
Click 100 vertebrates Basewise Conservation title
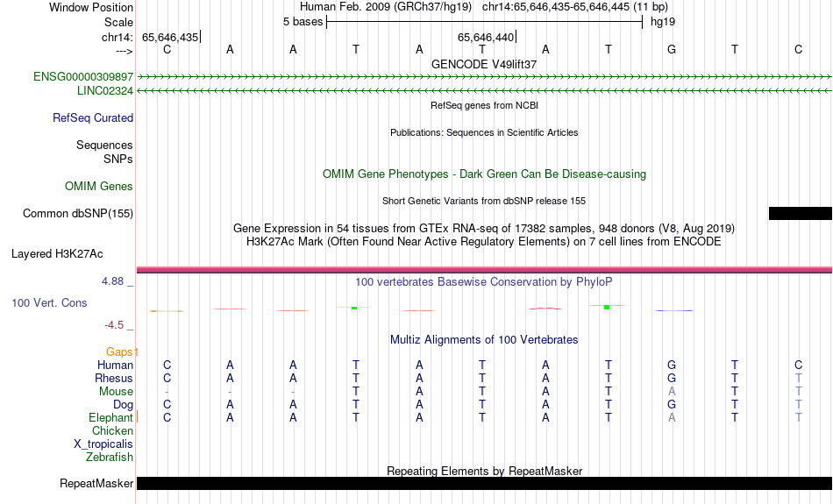click(x=484, y=281)
